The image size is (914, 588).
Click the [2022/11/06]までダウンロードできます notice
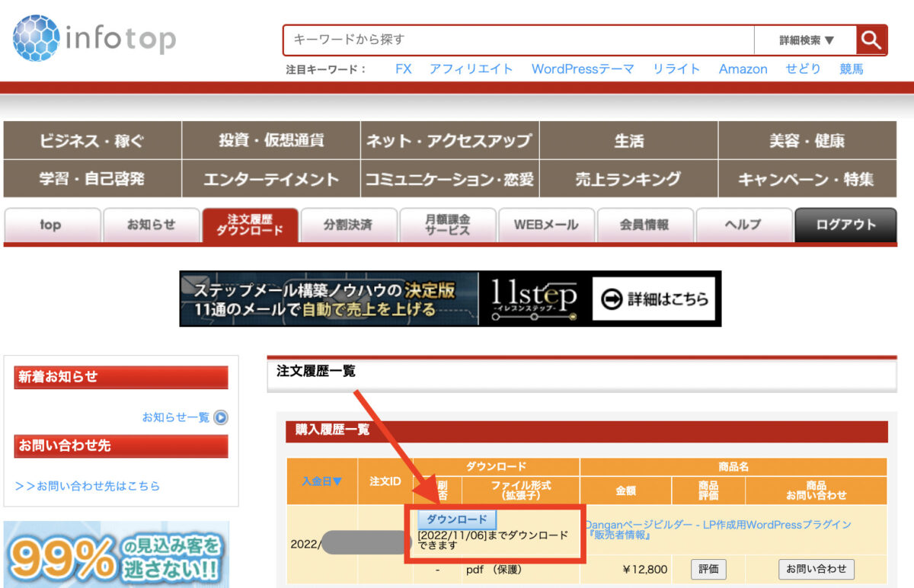(494, 540)
